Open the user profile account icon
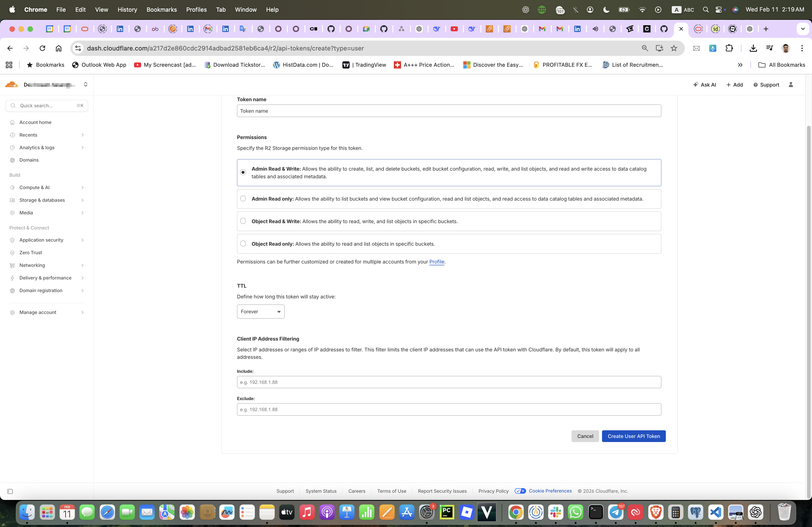This screenshot has height=527, width=812. pyautogui.click(x=791, y=85)
